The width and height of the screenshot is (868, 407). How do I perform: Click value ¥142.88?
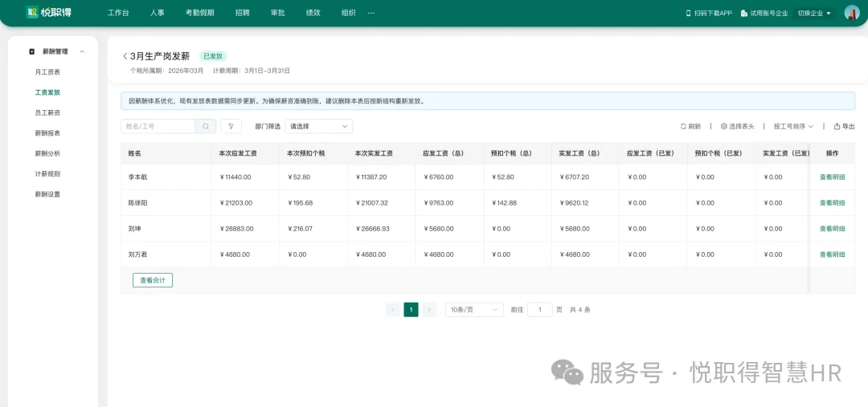click(x=504, y=203)
